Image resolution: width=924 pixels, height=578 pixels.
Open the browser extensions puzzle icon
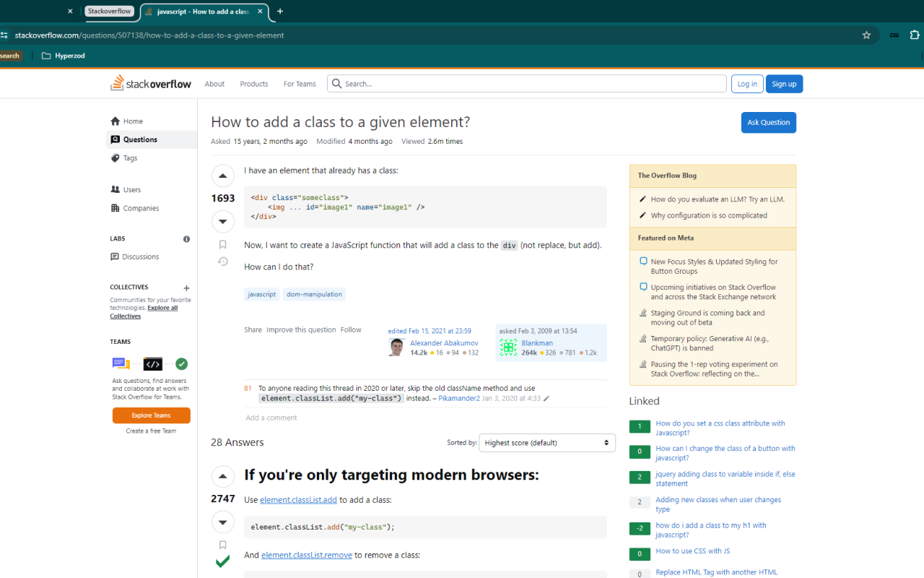915,35
